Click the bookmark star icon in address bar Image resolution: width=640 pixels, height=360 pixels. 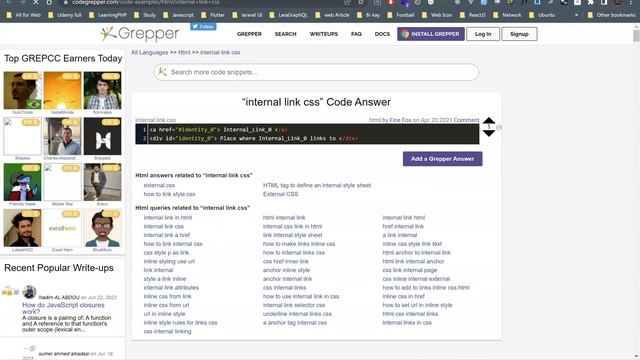point(361,2)
